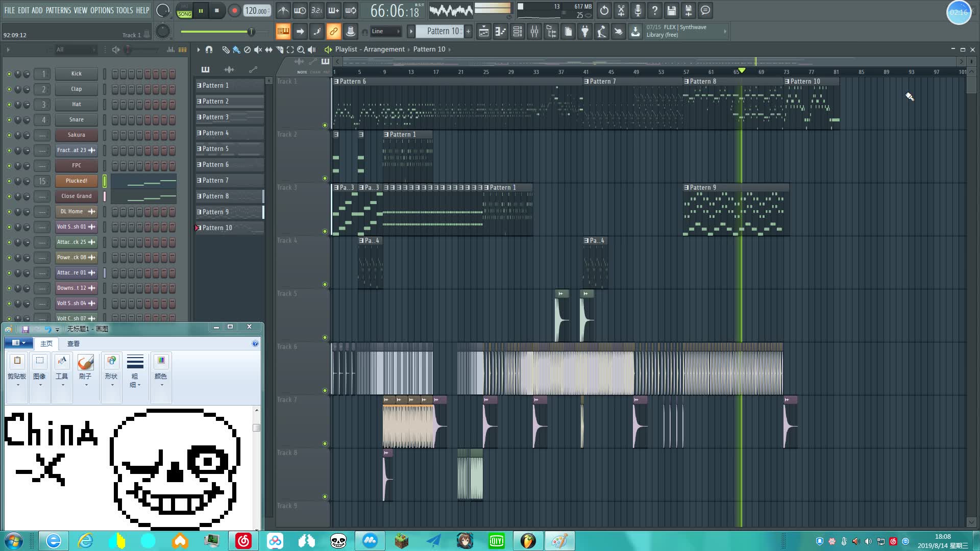Stop playback with the stop button
The width and height of the screenshot is (980, 551).
point(217,11)
